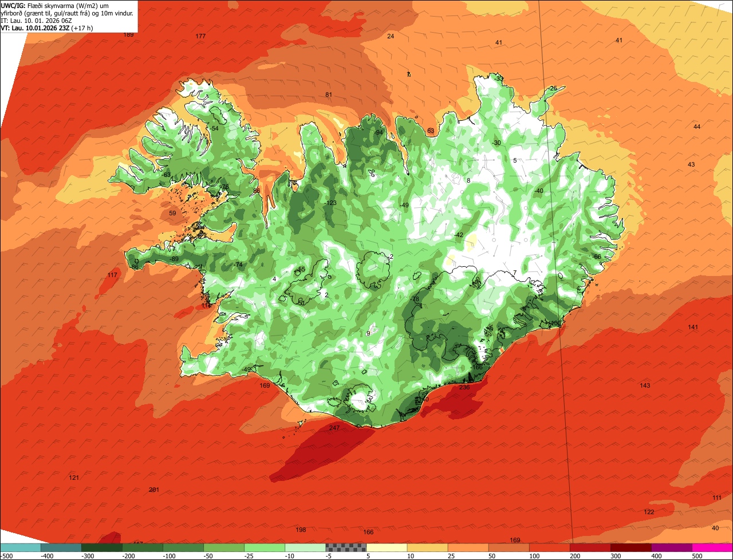The image size is (733, 560).
Task: Click the legend label -500
Action: point(6,556)
